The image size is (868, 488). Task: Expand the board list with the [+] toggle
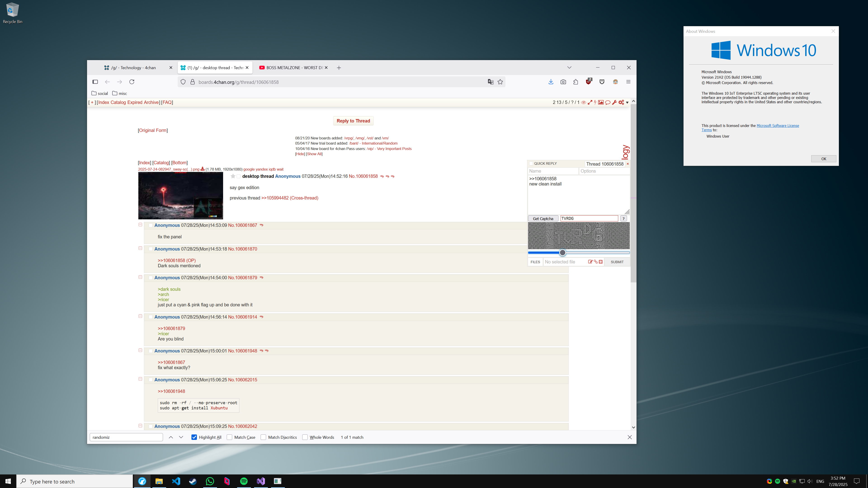[x=92, y=102]
